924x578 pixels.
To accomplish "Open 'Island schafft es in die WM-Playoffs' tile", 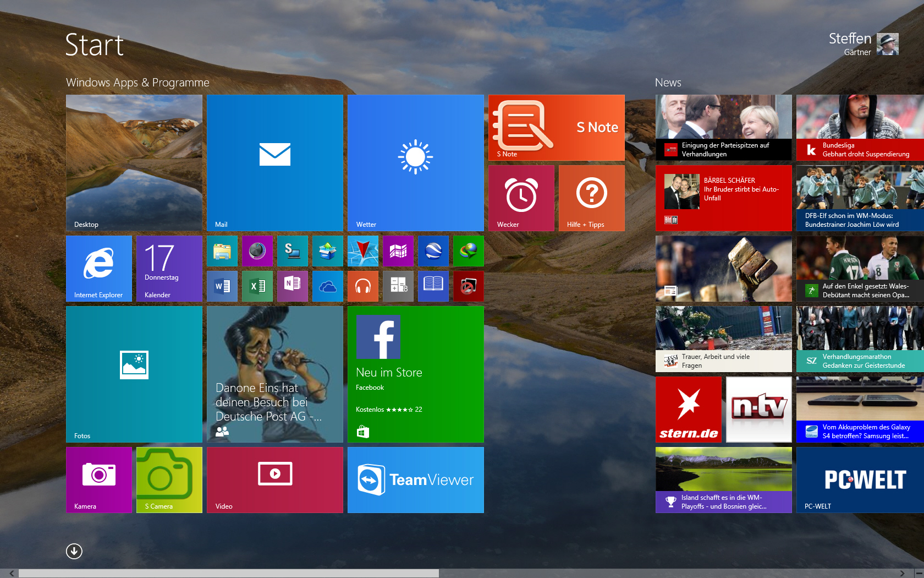I will point(724,480).
